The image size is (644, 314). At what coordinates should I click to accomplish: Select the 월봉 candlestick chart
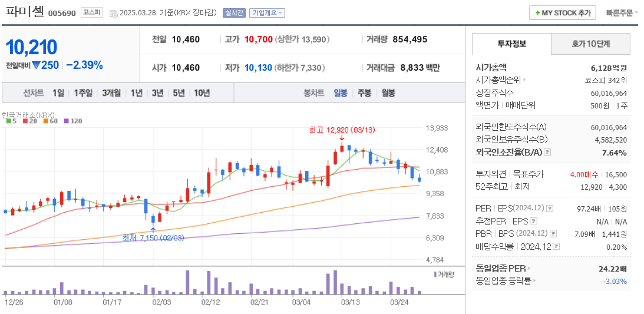click(388, 93)
